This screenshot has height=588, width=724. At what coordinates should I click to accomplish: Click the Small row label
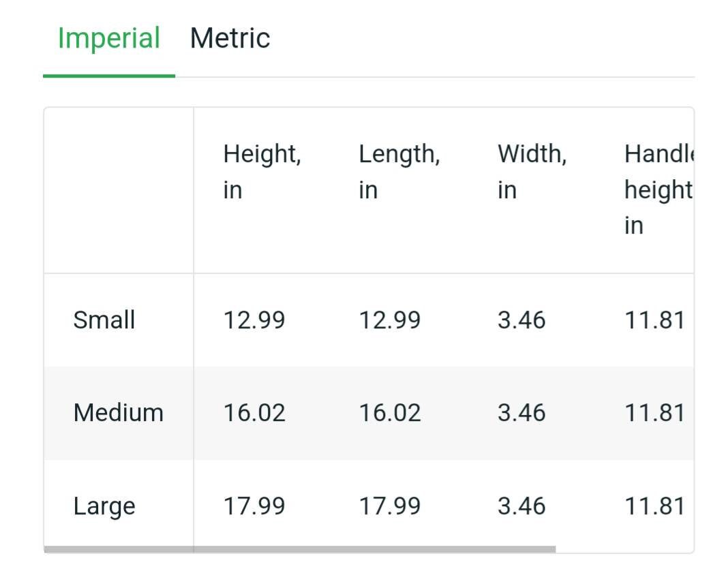coord(104,320)
